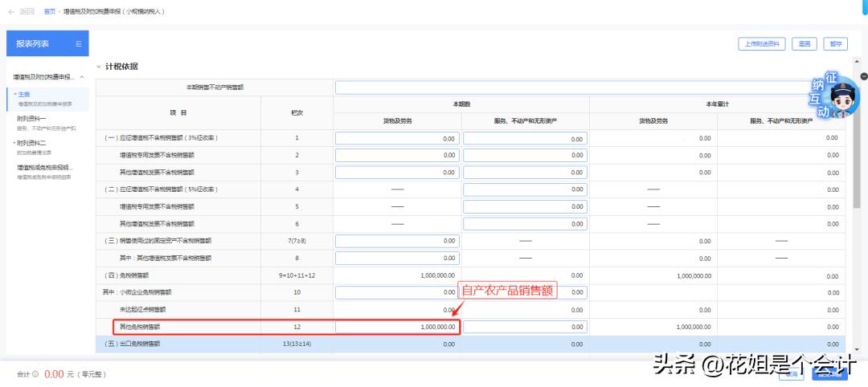Edit row 1 服务、不动产和无形资产 input
The width and height of the screenshot is (868, 387).
click(525, 138)
